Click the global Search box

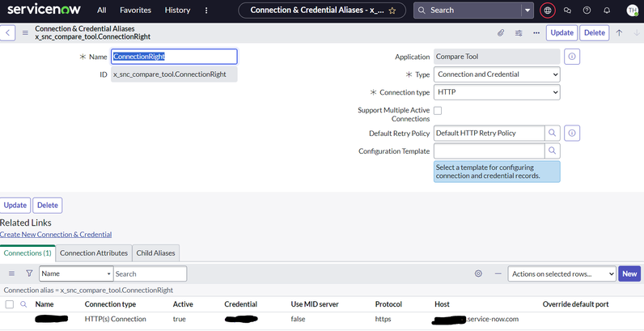(x=468, y=11)
